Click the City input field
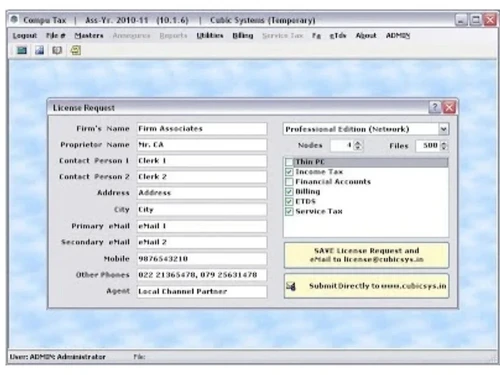The width and height of the screenshot is (500, 375). (x=202, y=210)
